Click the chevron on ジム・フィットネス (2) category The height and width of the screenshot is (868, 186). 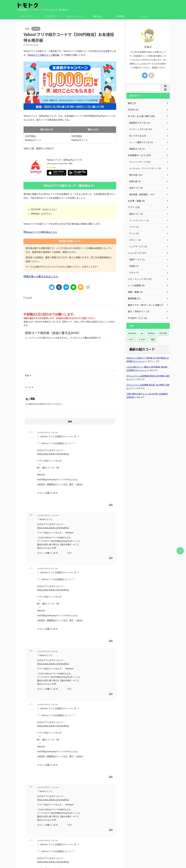coord(167,279)
